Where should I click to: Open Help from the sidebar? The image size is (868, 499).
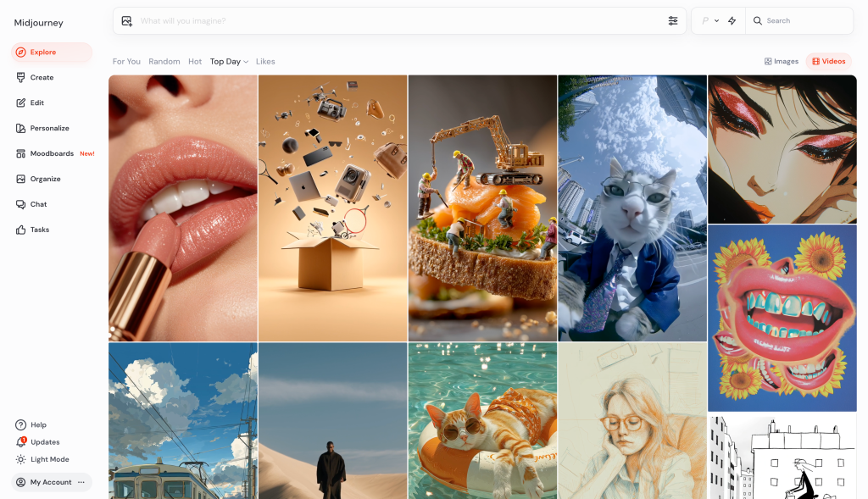37,424
